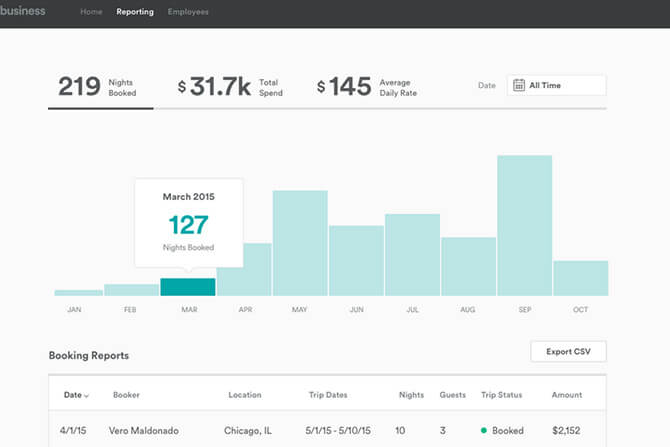
Task: Switch to the Employees tab
Action: click(x=188, y=13)
